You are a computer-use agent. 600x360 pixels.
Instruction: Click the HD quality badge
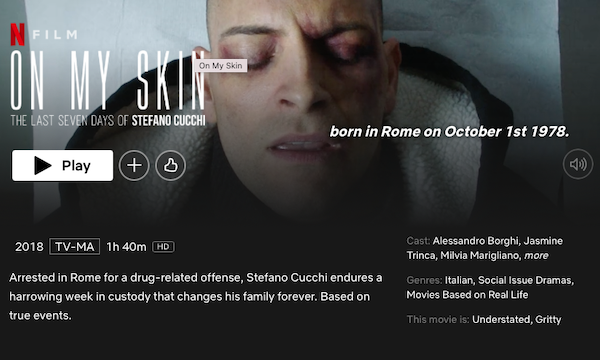[x=163, y=247]
